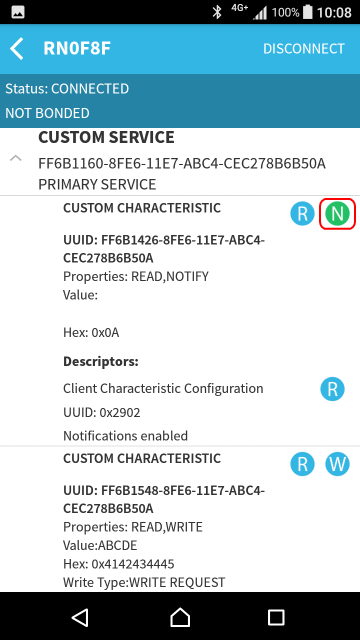Read the READ,WRITE characteristic via R icon

(x=302, y=464)
